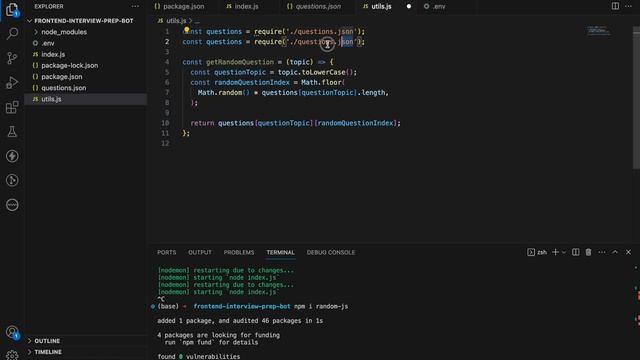640x360 pixels.
Task: Collapse FRONTEND-INTERVIEW-PREP-BOT folder section
Action: click(84, 21)
